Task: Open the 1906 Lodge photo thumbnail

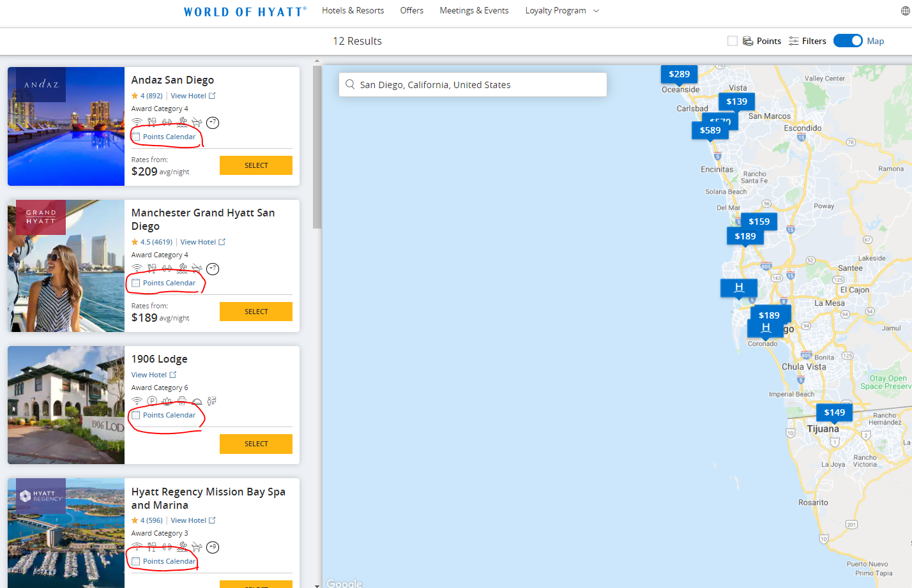Action: (66, 405)
